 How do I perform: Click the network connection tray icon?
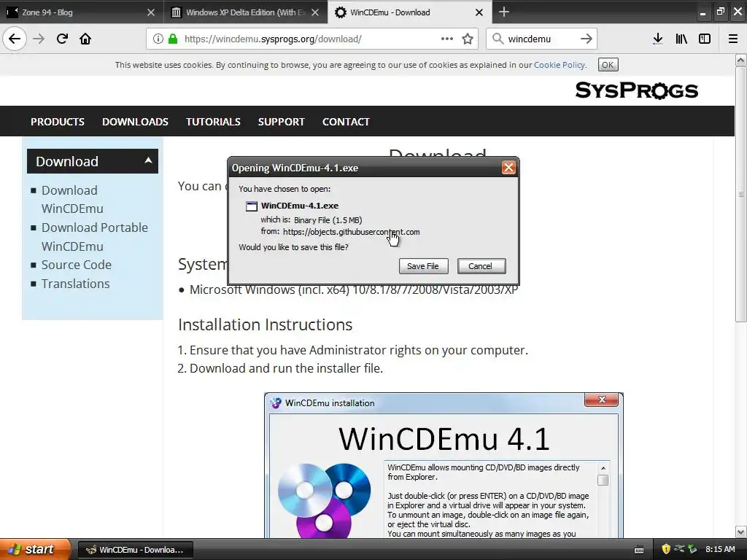click(679, 549)
